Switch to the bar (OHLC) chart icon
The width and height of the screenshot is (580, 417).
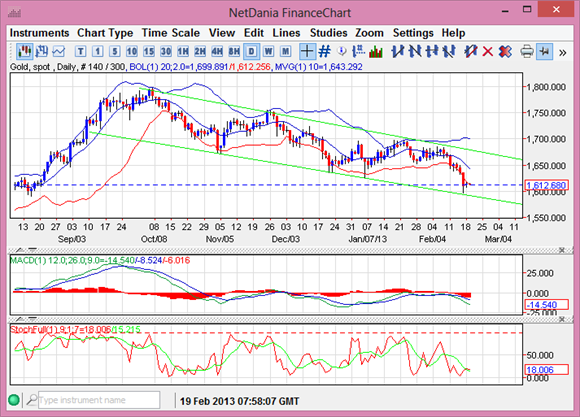[41, 51]
